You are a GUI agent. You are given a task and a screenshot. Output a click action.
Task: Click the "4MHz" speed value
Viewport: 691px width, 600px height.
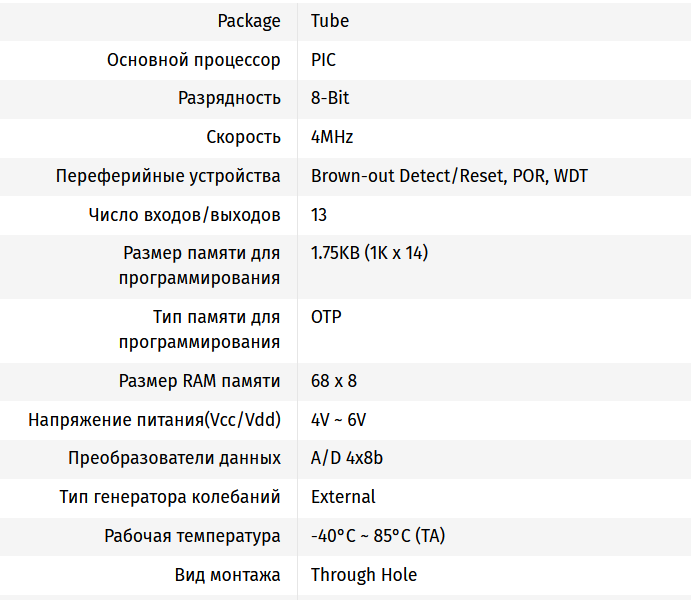(x=332, y=137)
